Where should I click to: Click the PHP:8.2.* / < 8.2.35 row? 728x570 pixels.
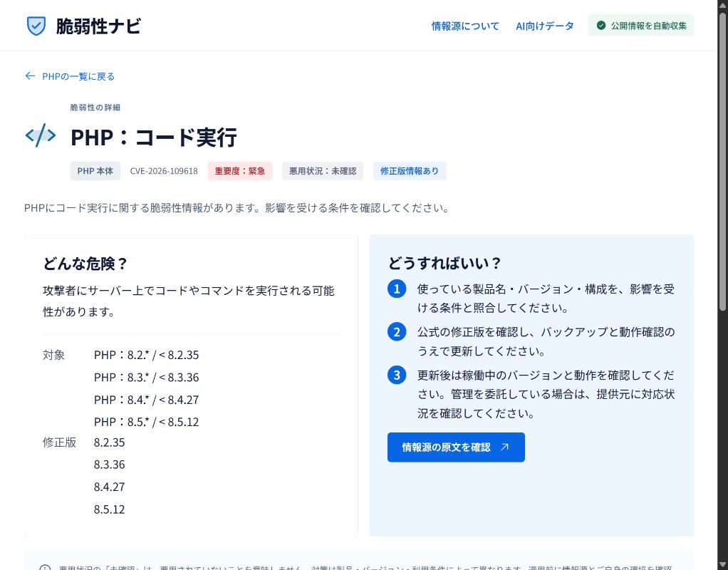click(146, 355)
